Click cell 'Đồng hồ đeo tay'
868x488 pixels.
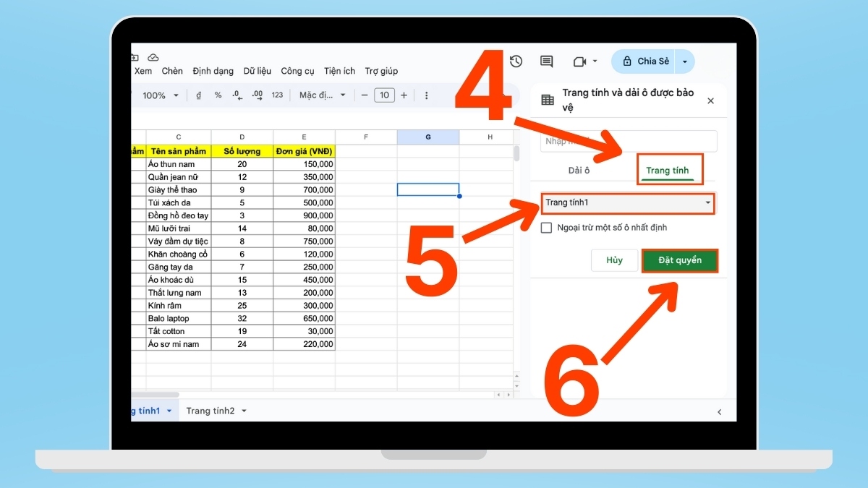pos(179,215)
